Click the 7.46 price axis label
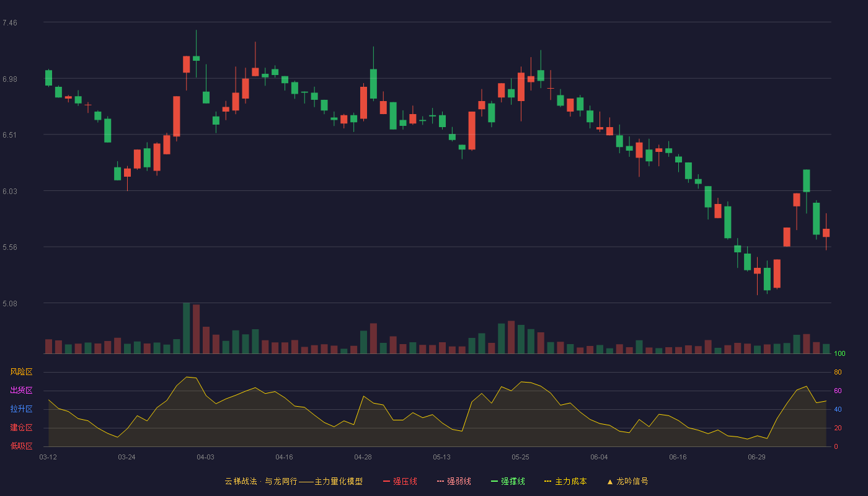Viewport: 868px width, 496px height. coord(10,23)
